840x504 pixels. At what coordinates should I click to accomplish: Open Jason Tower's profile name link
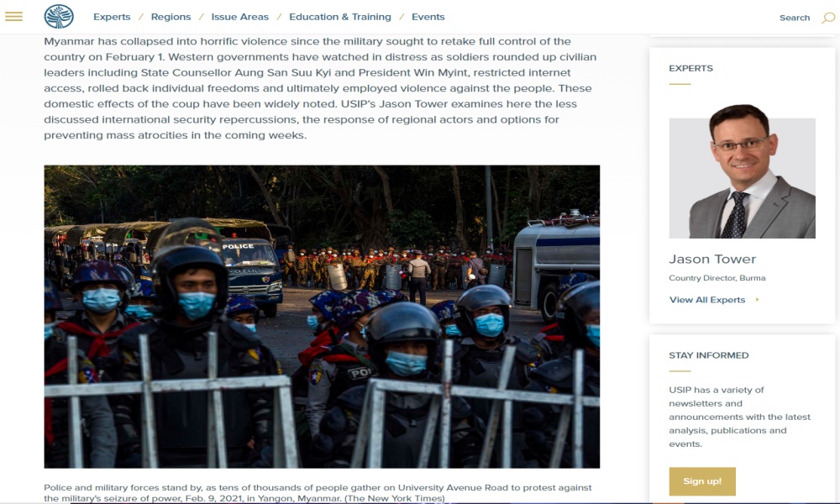(712, 260)
